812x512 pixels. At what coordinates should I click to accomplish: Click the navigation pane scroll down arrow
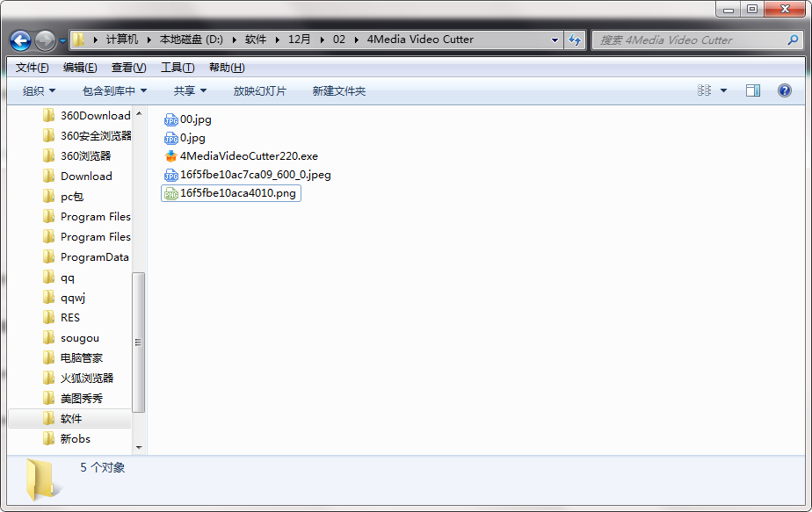pyautogui.click(x=139, y=447)
